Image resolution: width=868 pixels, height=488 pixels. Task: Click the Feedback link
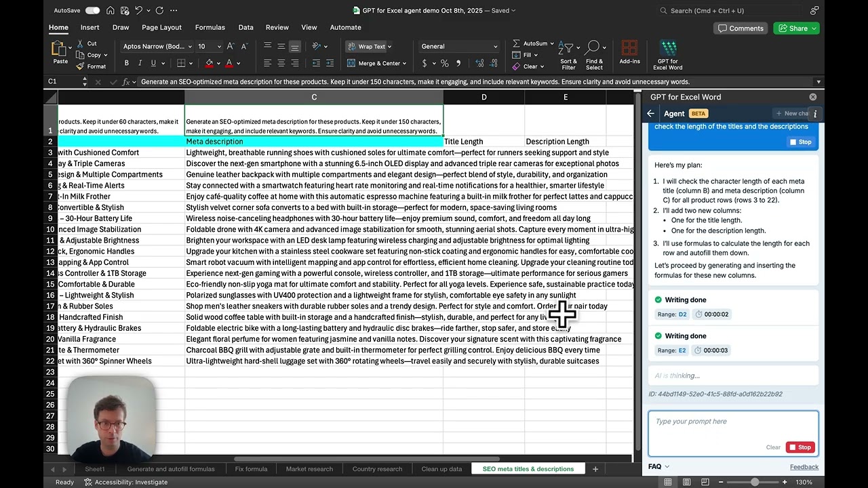(x=804, y=466)
